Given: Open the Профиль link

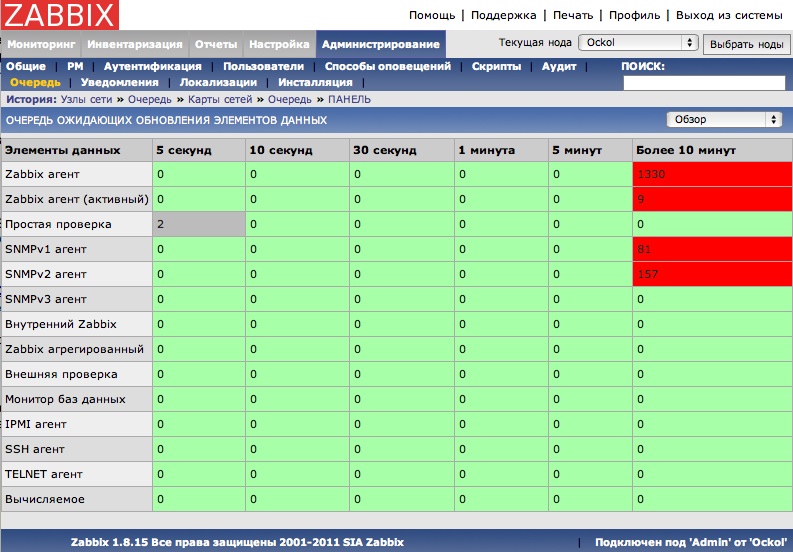Looking at the screenshot, I should 634,16.
